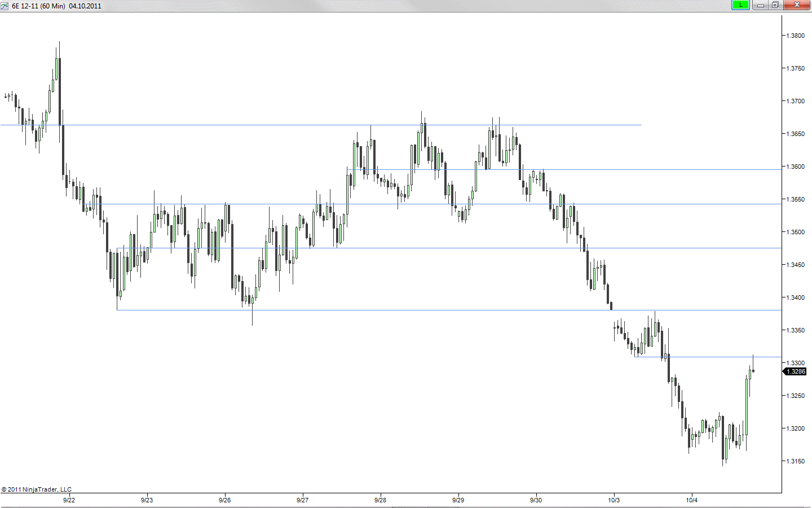Click the 1.3600 price axis label
Viewport: 812px width, 508px height.
point(796,167)
